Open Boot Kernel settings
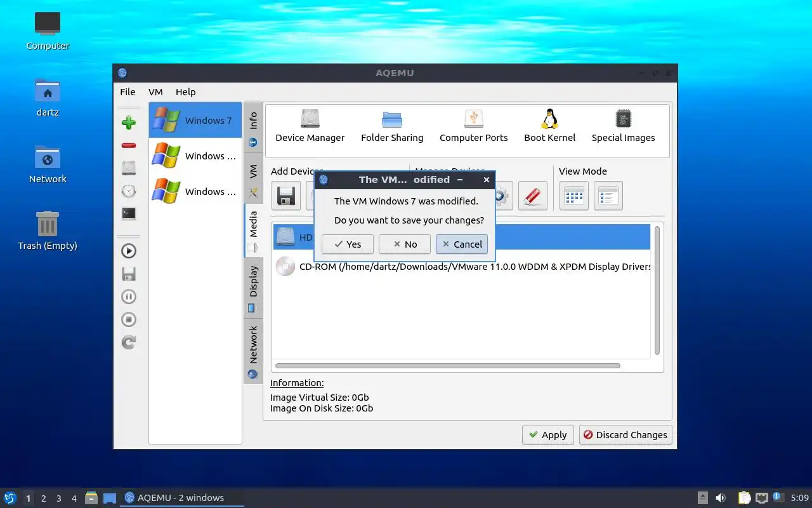Viewport: 812px width, 508px height. pos(550,126)
